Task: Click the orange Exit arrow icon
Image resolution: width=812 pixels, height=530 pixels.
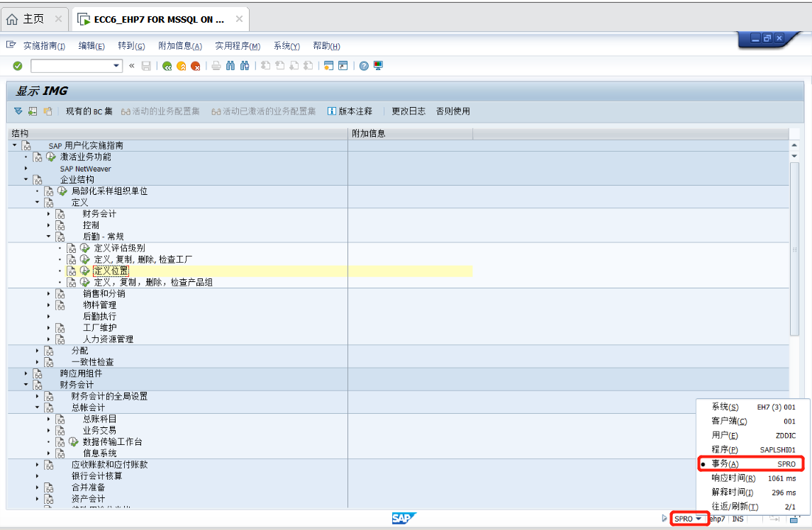Action: pyautogui.click(x=182, y=66)
